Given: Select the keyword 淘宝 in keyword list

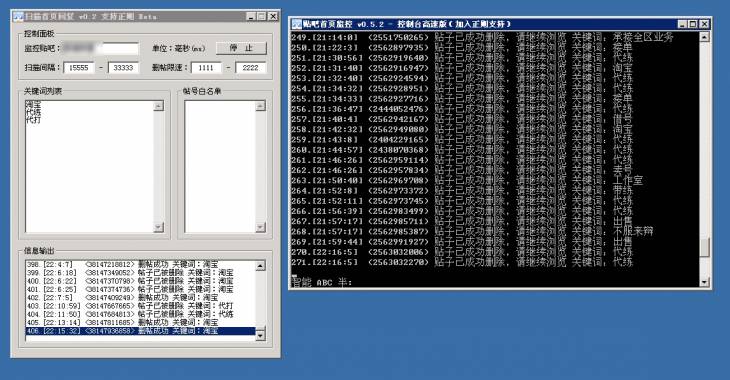Looking at the screenshot, I should pyautogui.click(x=34, y=105).
